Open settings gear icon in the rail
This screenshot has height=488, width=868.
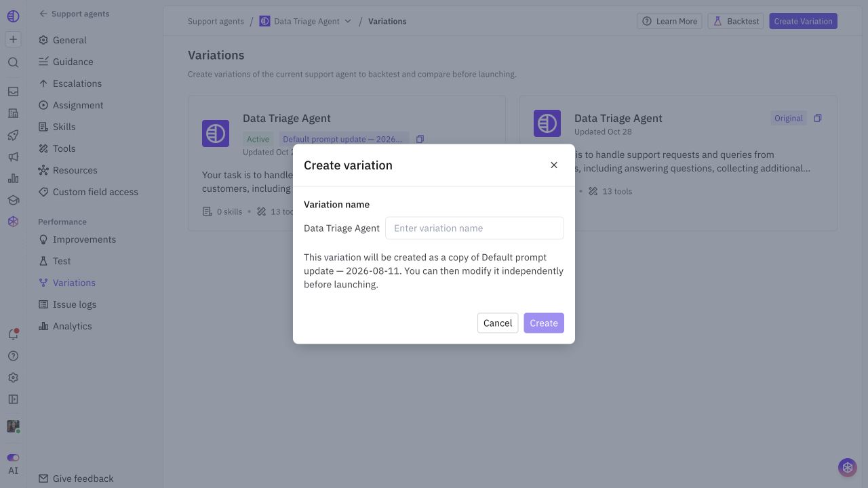click(13, 378)
